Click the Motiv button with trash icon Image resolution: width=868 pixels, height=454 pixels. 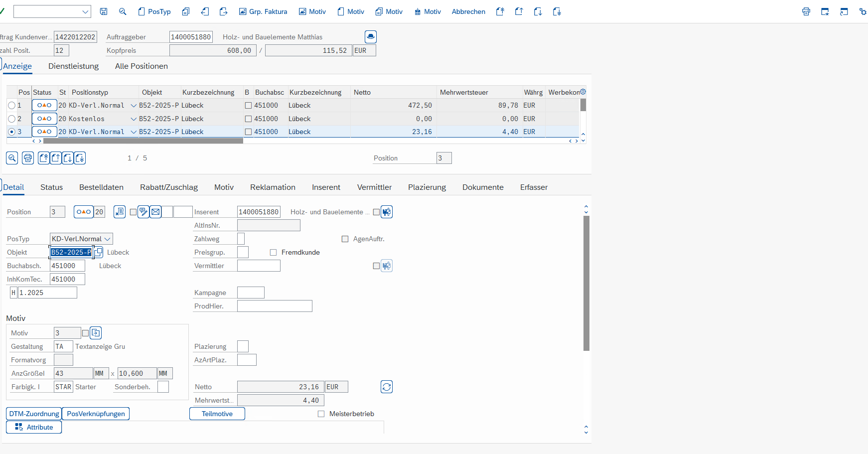pyautogui.click(x=428, y=11)
